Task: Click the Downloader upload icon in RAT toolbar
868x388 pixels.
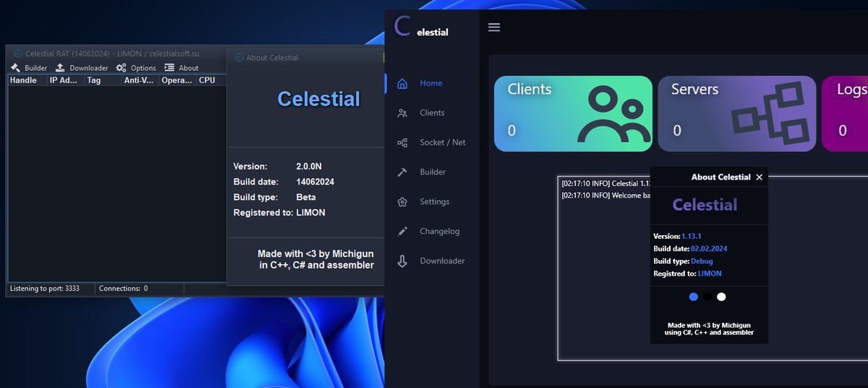Action: coord(61,68)
